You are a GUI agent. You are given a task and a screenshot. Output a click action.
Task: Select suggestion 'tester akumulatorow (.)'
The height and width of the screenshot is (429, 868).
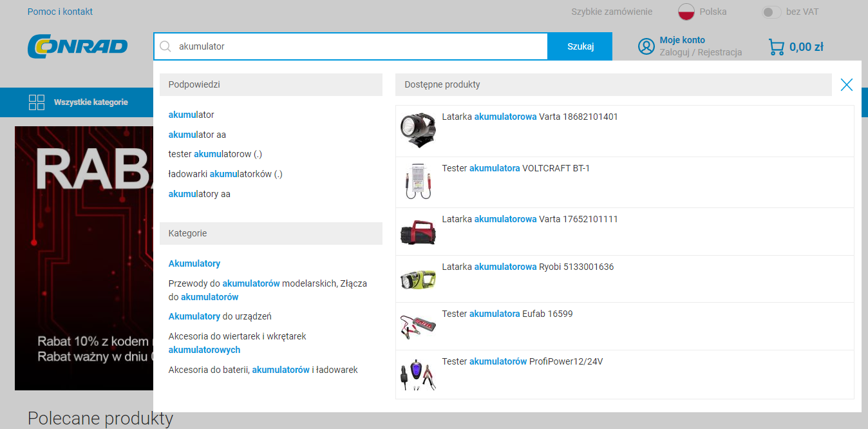click(215, 154)
